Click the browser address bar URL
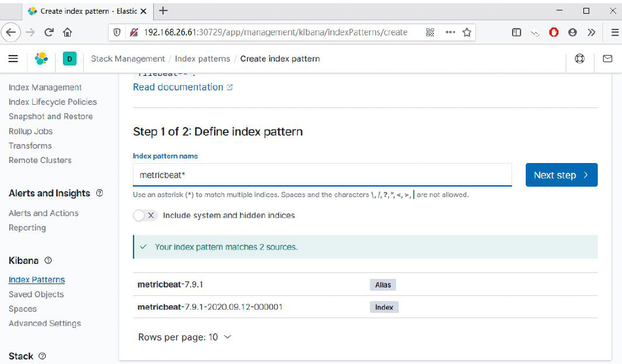This screenshot has height=364, width=622. [275, 32]
